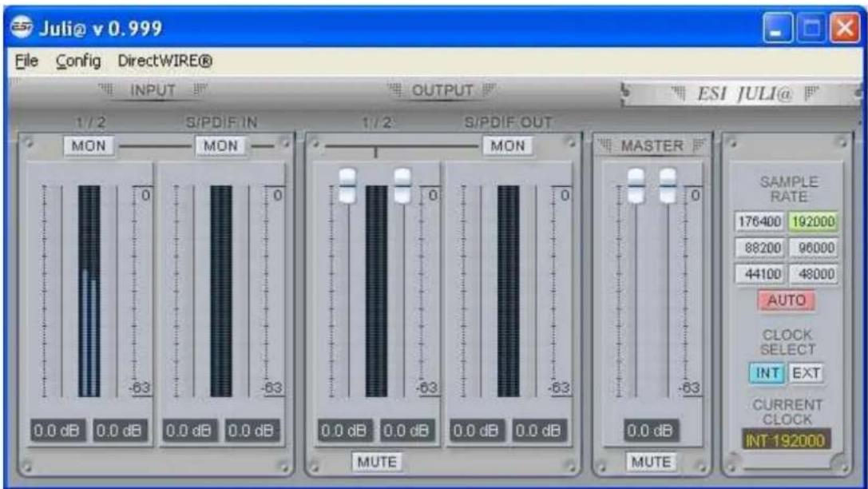Minimize the Juli@ window

pos(778,27)
